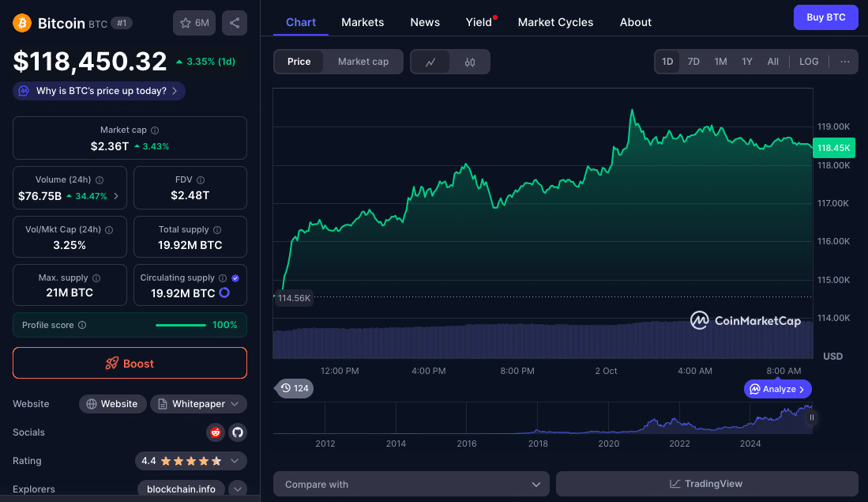Click the Analyze button
Viewport: 868px width, 502px height.
(778, 389)
